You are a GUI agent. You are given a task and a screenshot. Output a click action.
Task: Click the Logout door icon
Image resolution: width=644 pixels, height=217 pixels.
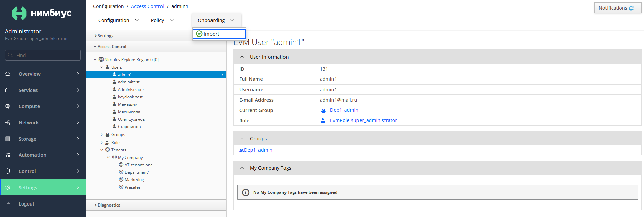tap(8, 203)
